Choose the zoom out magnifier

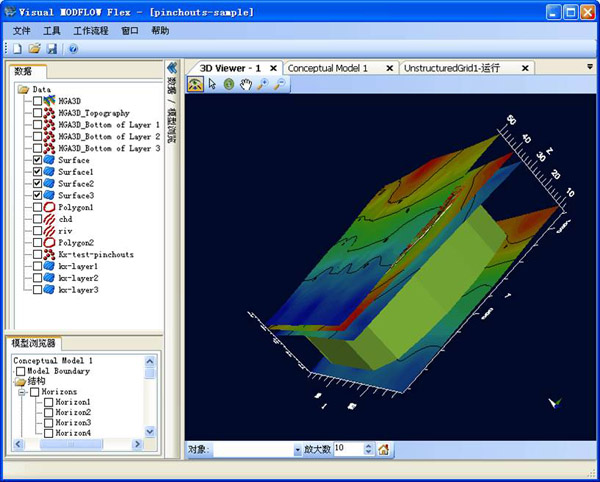click(280, 84)
